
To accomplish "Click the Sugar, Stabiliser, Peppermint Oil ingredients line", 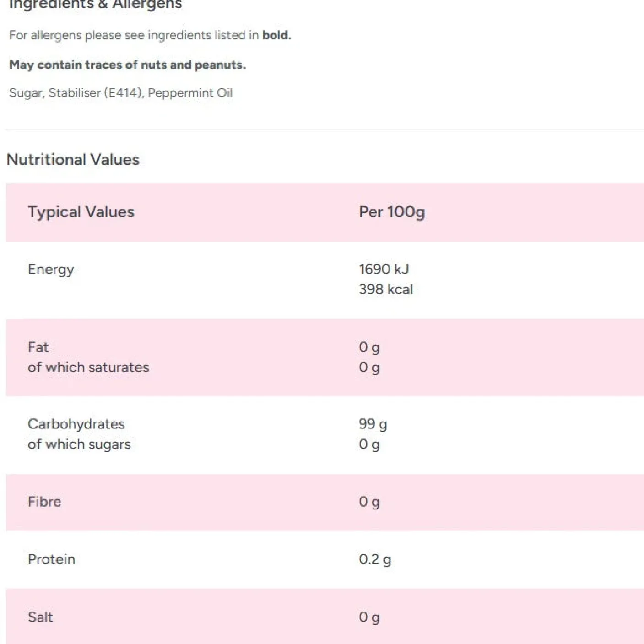I will pos(121,93).
